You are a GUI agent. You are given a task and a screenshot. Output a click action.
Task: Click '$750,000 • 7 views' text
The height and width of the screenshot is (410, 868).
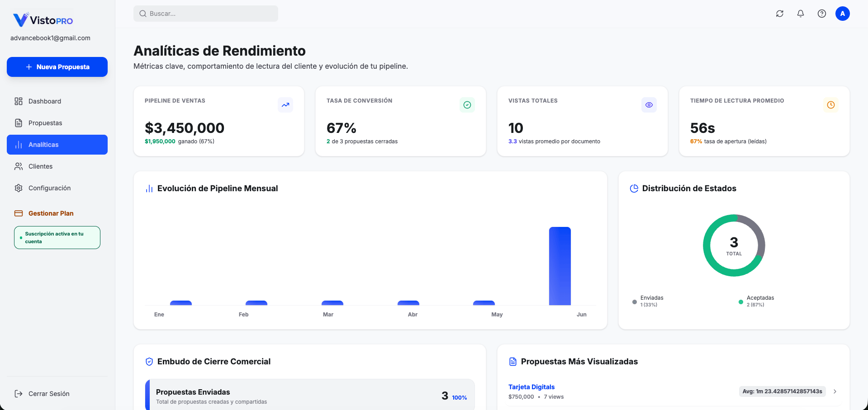[x=536, y=397]
